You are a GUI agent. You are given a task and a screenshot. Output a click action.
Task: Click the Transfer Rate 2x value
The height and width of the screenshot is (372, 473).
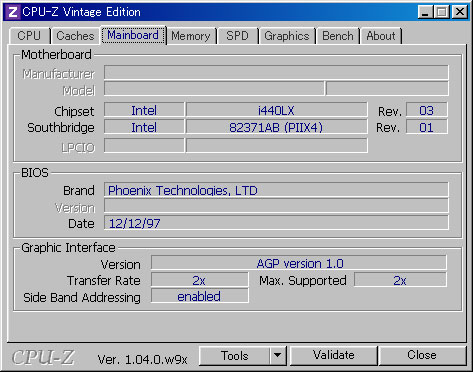(x=199, y=280)
